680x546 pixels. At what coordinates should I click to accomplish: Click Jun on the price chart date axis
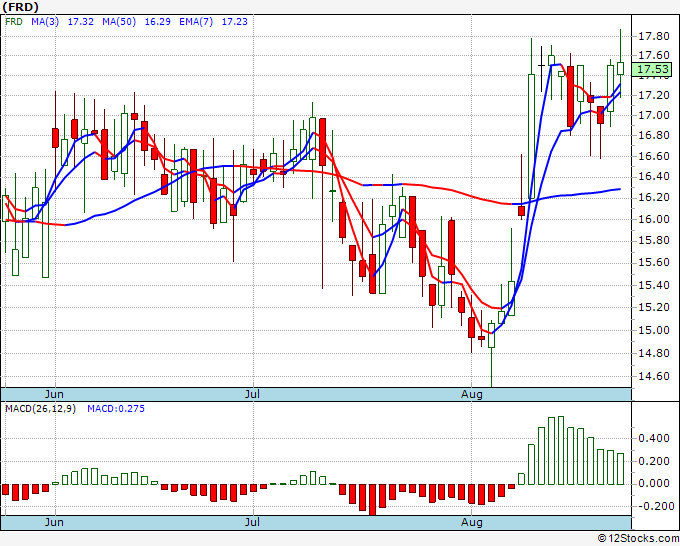(54, 394)
